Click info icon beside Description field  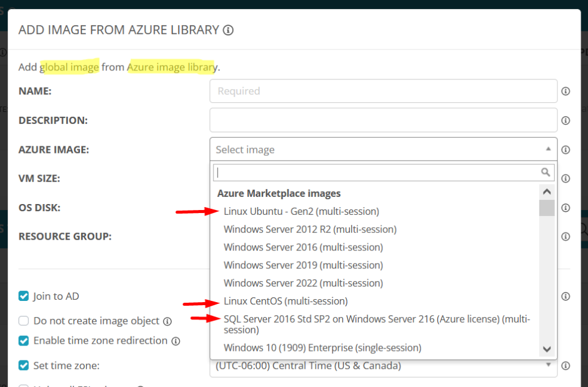coord(565,120)
